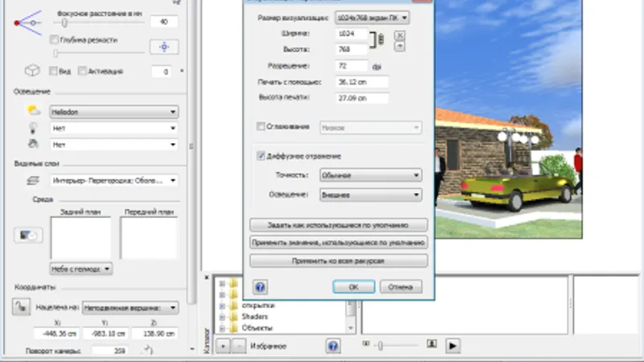Click the Избранное favorites label

click(x=268, y=347)
